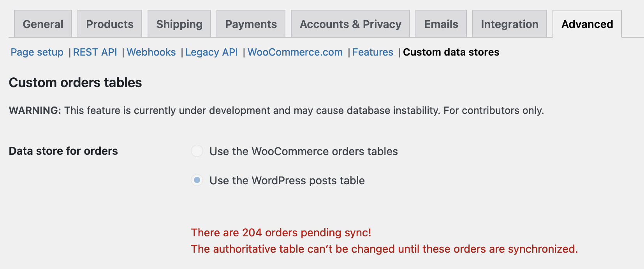Viewport: 644px width, 269px height.
Task: Open the Products tab
Action: (x=109, y=24)
